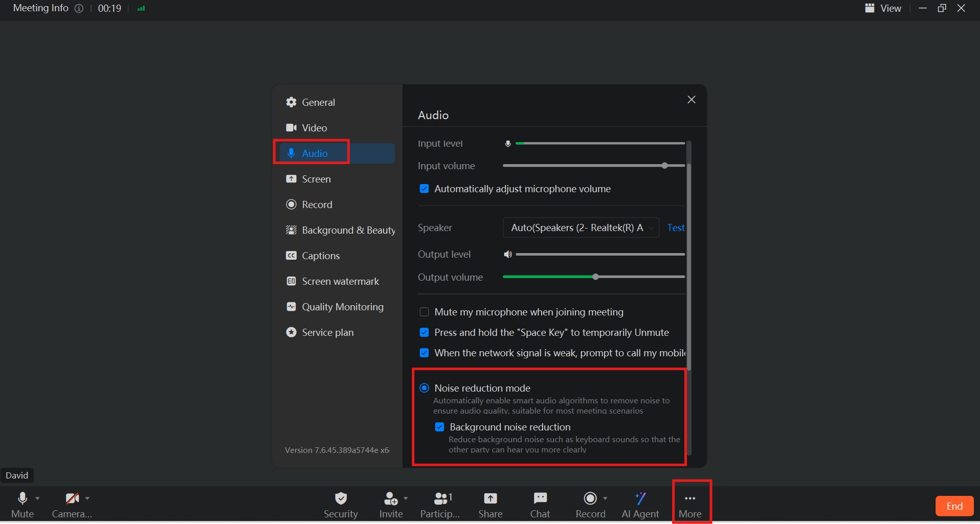Launch the AI Agent
The height and width of the screenshot is (524, 980).
tap(640, 505)
